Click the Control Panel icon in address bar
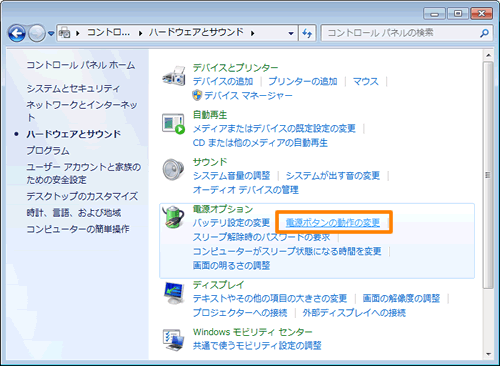The image size is (500, 366). (65, 33)
